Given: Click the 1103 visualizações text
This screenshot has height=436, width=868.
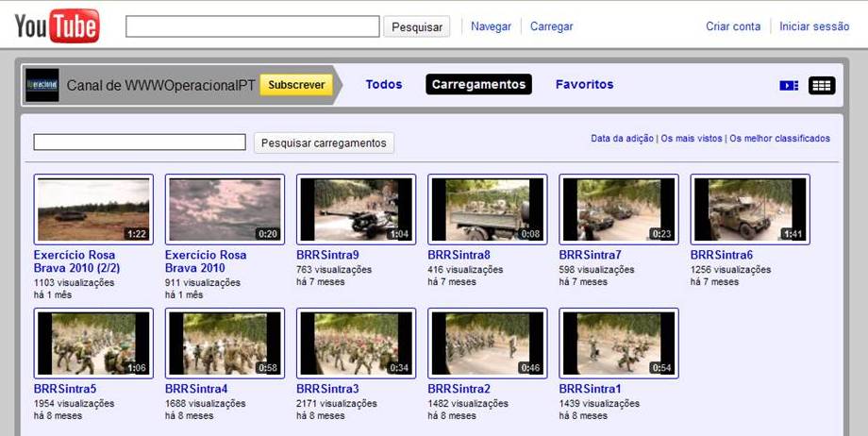Looking at the screenshot, I should tap(75, 282).
